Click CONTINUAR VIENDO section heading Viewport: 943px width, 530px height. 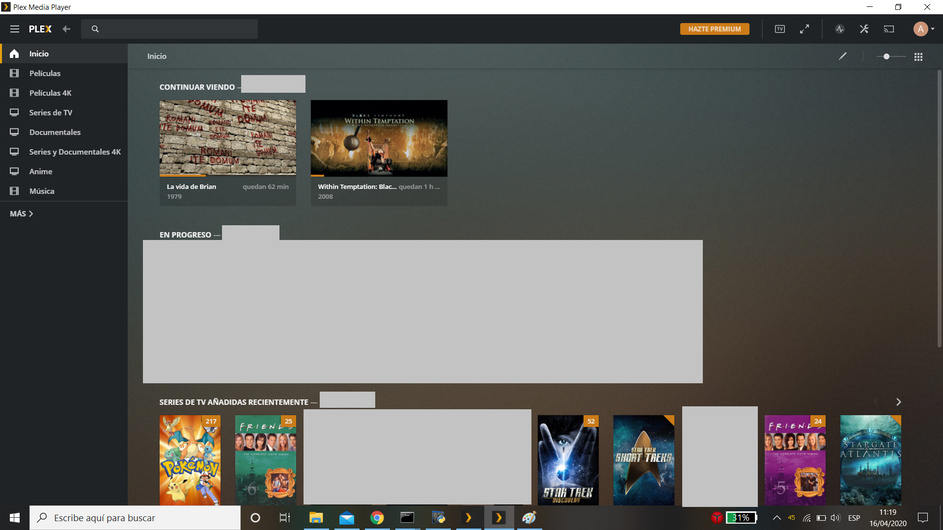tap(197, 87)
